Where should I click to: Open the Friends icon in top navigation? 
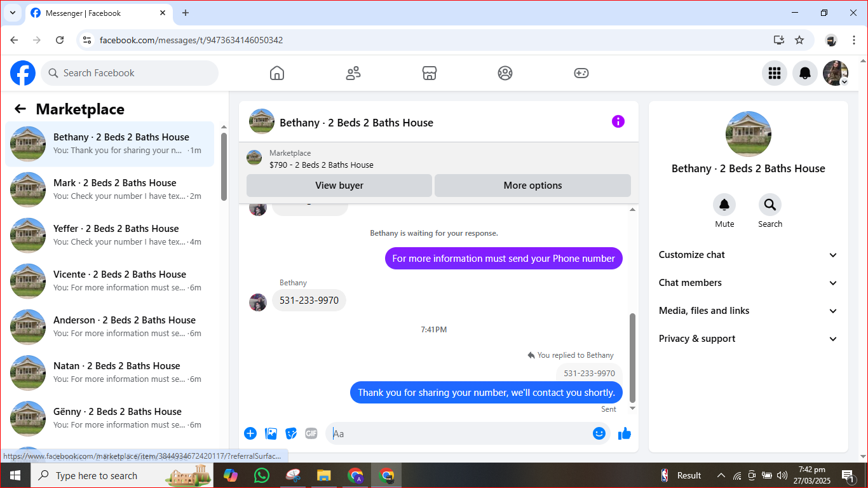[x=353, y=73]
